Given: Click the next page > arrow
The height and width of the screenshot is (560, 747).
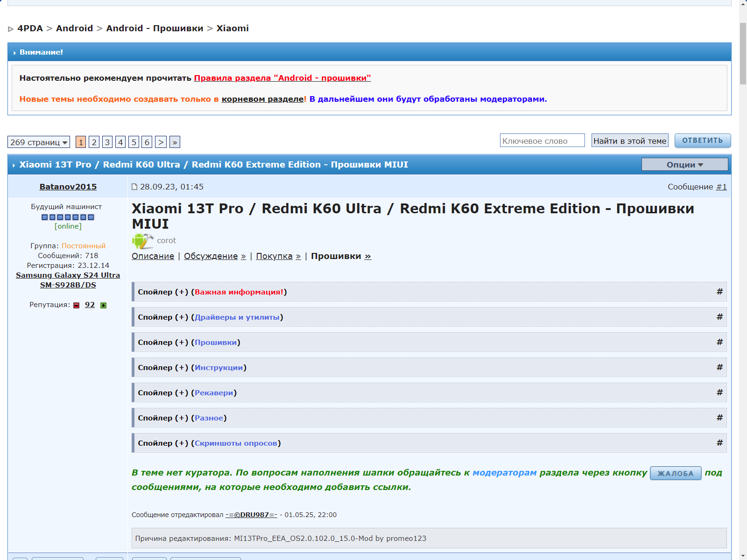Looking at the screenshot, I should tap(161, 142).
